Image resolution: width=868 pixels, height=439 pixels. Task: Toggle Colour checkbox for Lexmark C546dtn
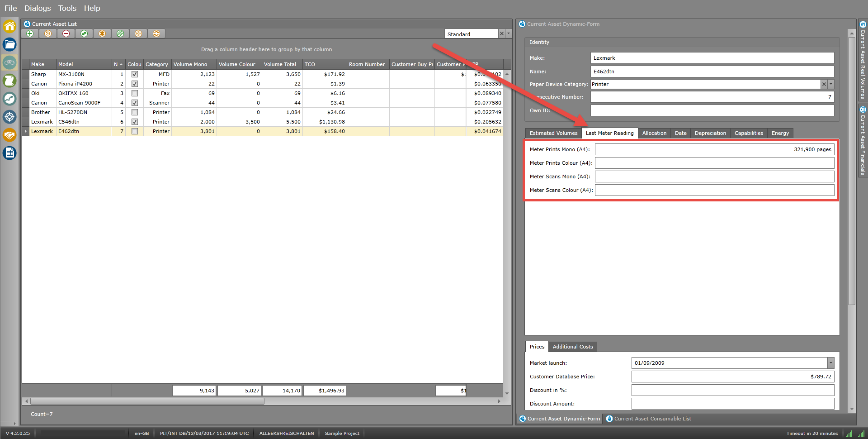135,122
